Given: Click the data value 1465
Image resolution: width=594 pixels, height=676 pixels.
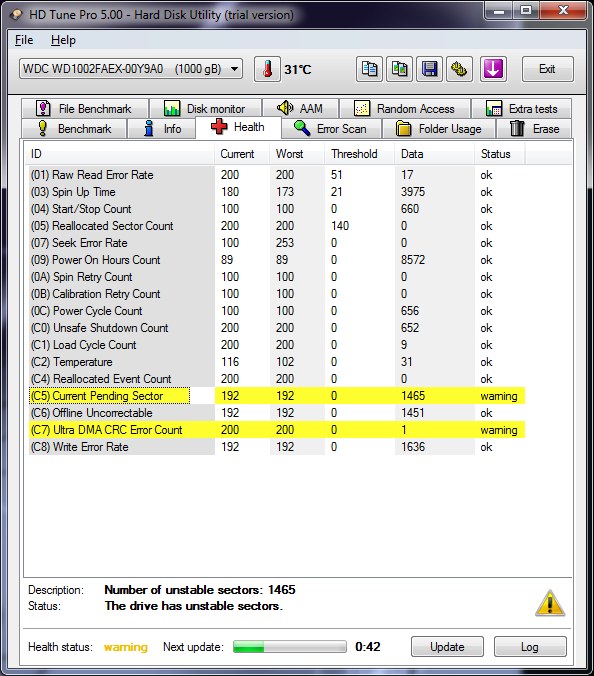Looking at the screenshot, I should point(413,396).
